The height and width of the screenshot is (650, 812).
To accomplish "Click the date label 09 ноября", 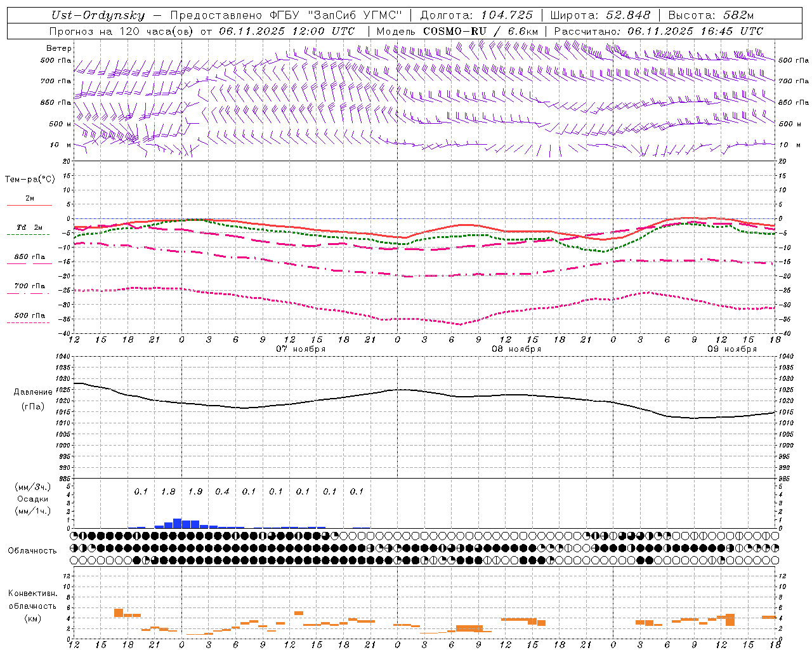I will (732, 349).
